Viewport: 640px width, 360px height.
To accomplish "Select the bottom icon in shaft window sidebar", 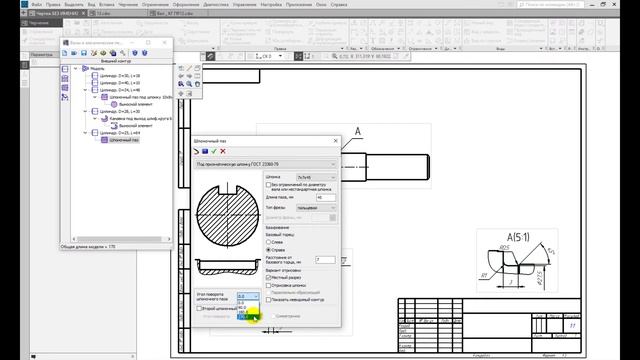I will click(65, 97).
